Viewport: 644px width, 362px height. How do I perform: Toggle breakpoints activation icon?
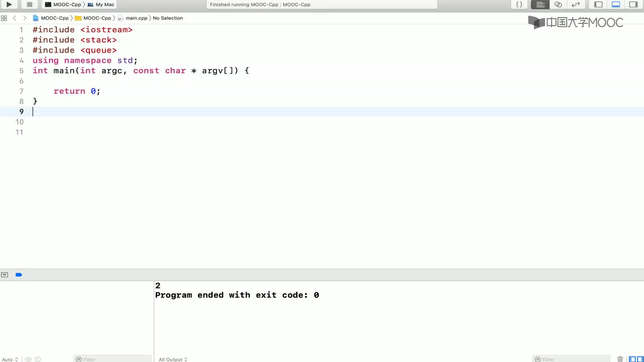(x=19, y=275)
